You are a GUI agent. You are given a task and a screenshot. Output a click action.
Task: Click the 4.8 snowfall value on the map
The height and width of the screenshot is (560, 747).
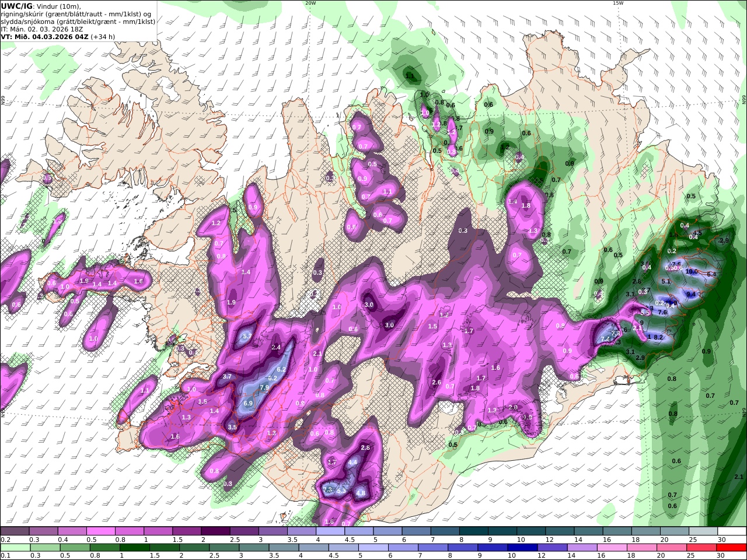coord(361,493)
